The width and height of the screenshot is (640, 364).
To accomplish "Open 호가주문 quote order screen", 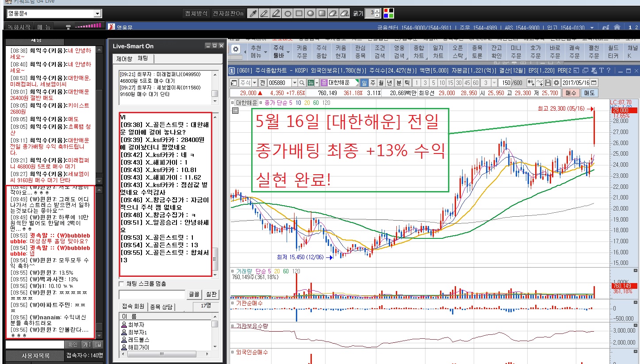I will click(x=535, y=52).
